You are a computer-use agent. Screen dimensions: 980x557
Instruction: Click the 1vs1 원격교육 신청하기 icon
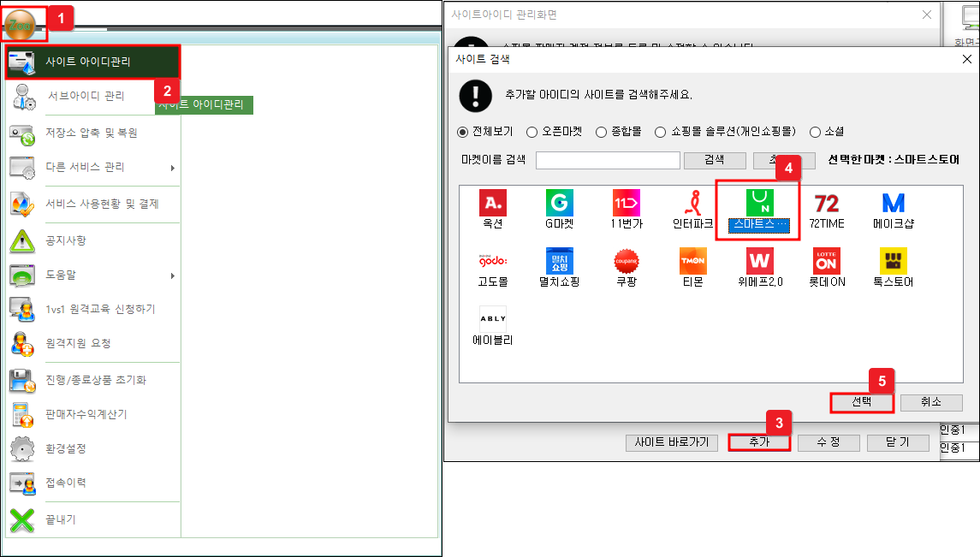click(22, 309)
